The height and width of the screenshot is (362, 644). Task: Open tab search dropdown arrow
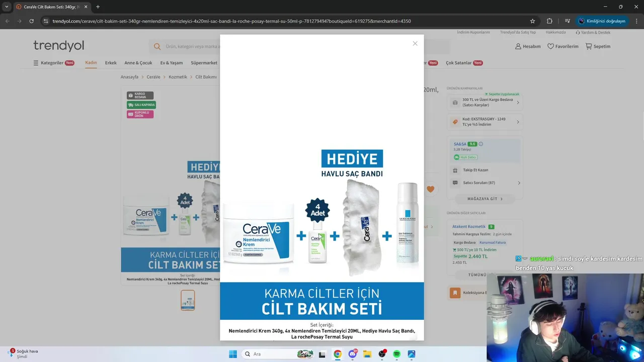click(7, 7)
